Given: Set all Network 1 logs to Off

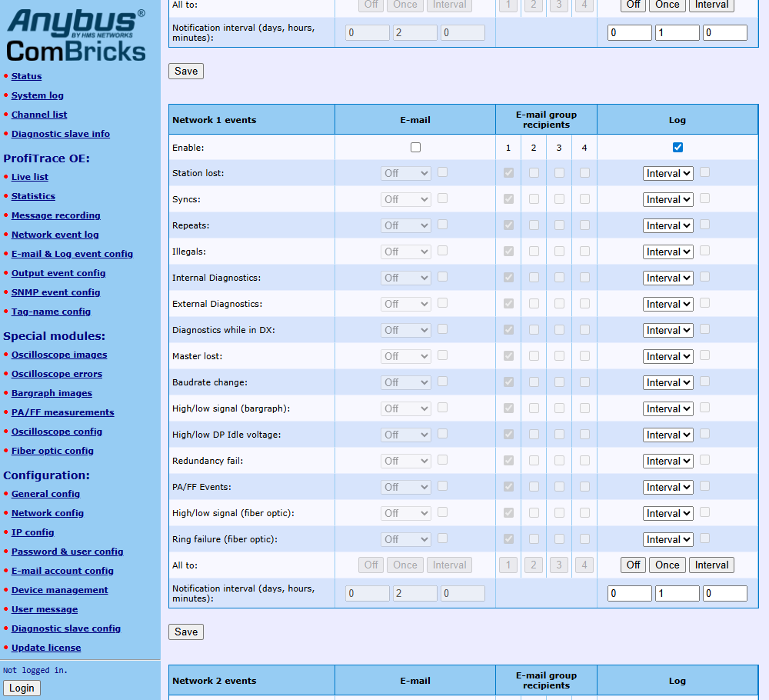Looking at the screenshot, I should coord(633,565).
